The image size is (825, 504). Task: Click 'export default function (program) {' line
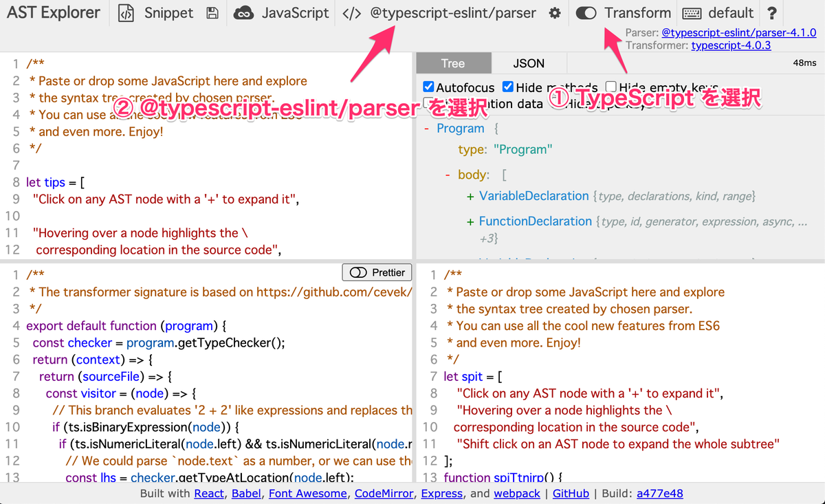126,325
